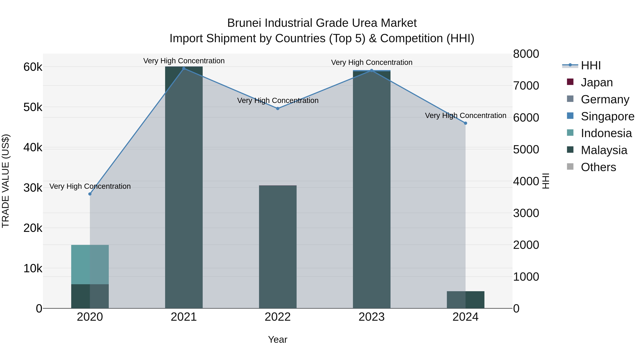Click the 1000 right axis tick
This screenshot has width=644, height=362.
coord(526,277)
